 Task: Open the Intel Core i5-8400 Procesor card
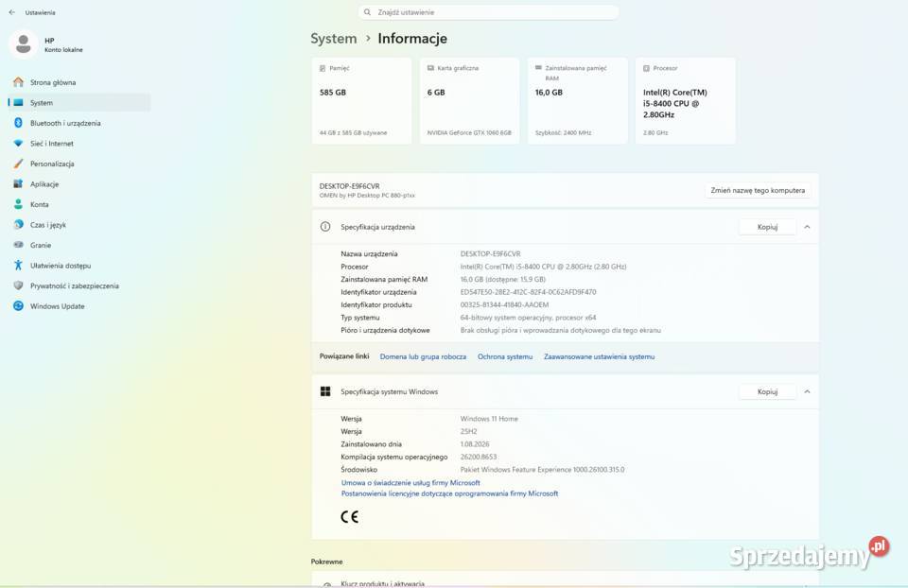coord(685,101)
